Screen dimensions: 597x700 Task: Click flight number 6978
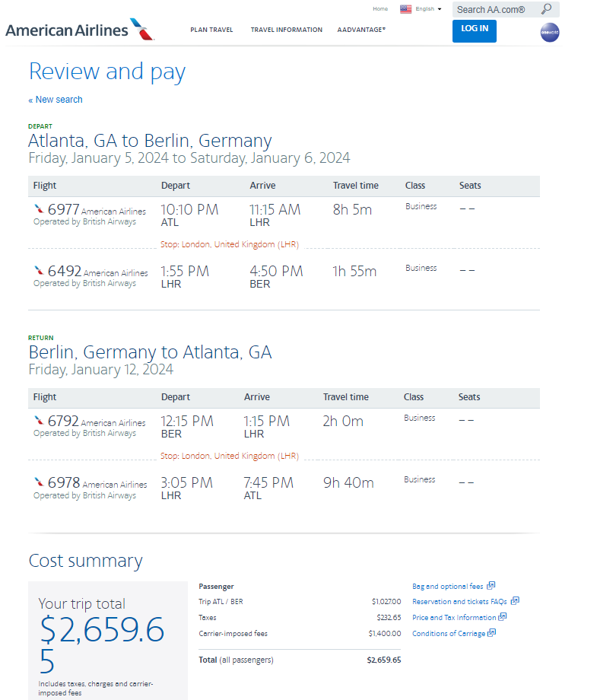(64, 482)
